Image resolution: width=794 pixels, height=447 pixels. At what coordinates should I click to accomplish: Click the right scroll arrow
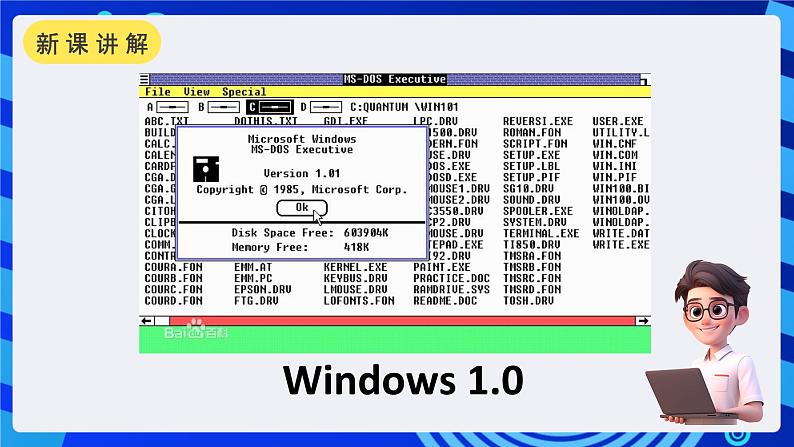click(x=641, y=321)
